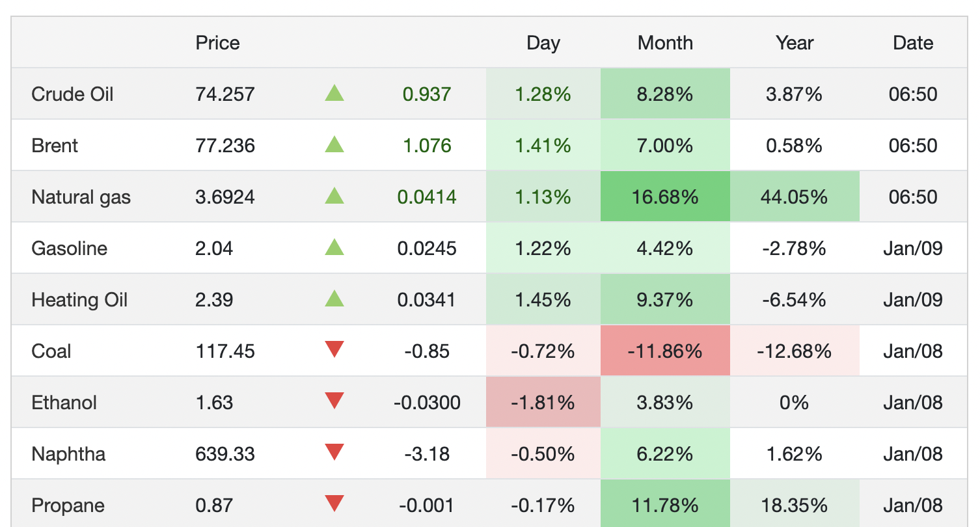Select Gasoline price 2.04
The height and width of the screenshot is (527, 980).
[x=214, y=249]
